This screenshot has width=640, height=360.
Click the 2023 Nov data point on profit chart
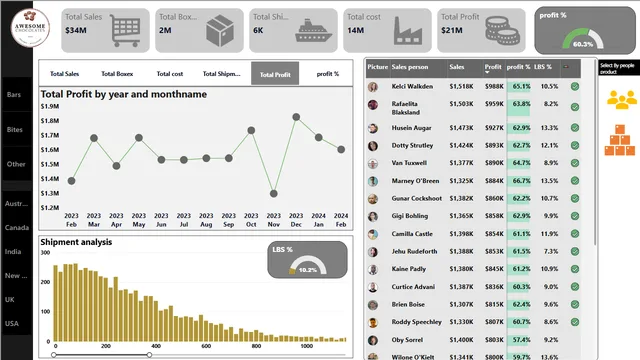click(274, 193)
